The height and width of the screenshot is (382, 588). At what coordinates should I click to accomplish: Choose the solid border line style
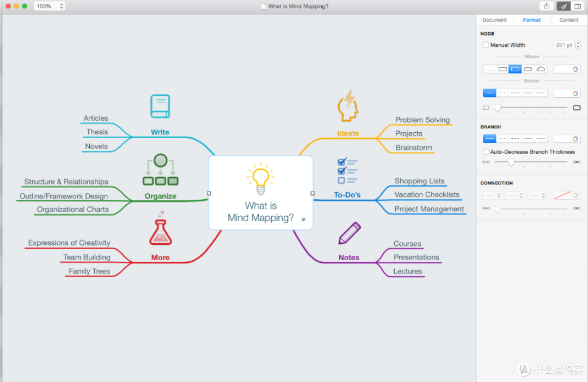click(489, 93)
